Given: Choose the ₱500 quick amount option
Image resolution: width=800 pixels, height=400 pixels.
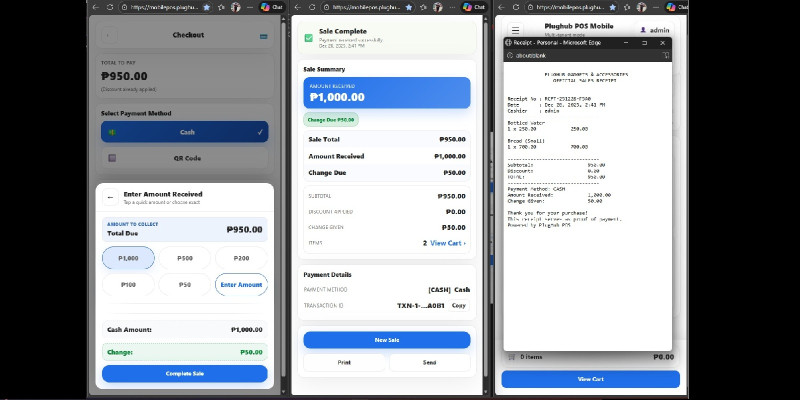Looking at the screenshot, I should pyautogui.click(x=184, y=258).
